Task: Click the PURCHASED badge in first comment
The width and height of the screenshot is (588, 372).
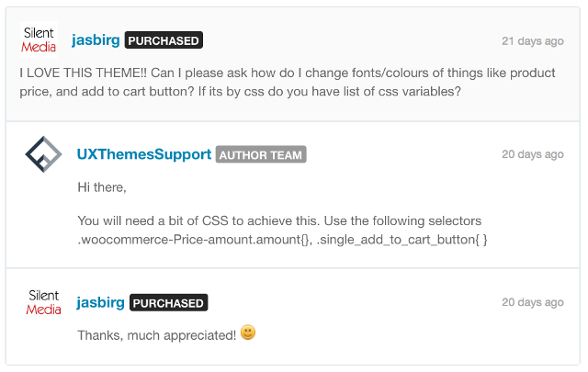Action: coord(164,40)
